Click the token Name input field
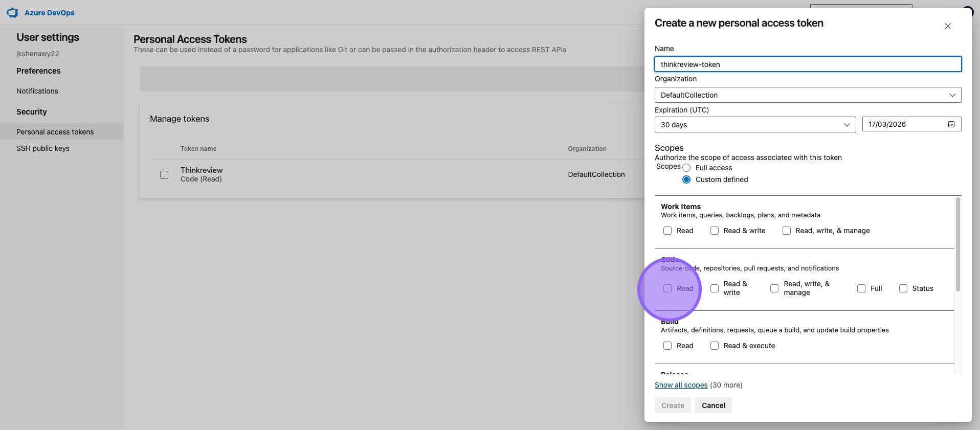This screenshot has height=430, width=980. point(808,64)
